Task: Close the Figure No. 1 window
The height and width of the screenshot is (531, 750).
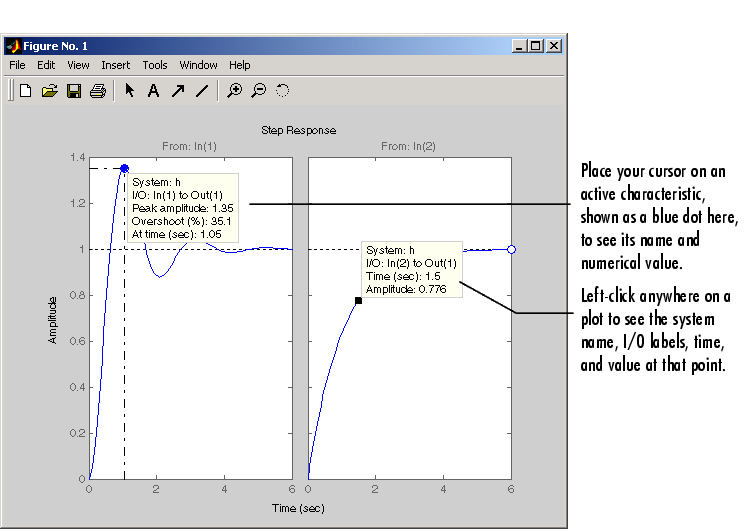Action: (554, 46)
